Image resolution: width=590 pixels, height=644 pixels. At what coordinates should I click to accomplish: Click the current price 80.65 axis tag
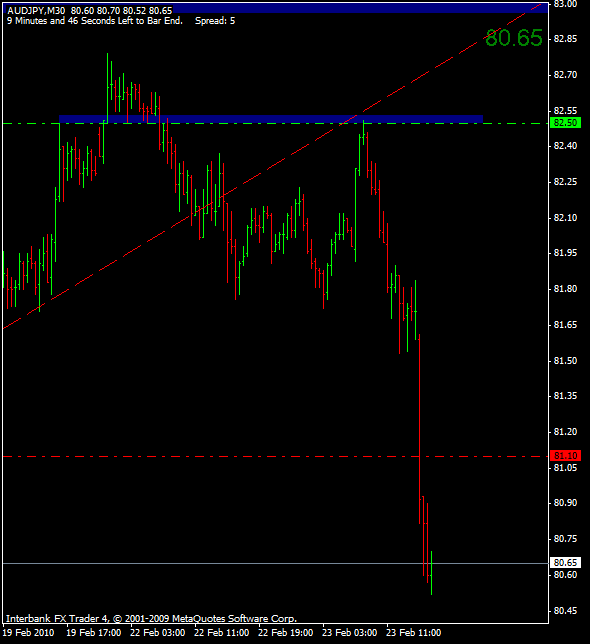[565, 562]
